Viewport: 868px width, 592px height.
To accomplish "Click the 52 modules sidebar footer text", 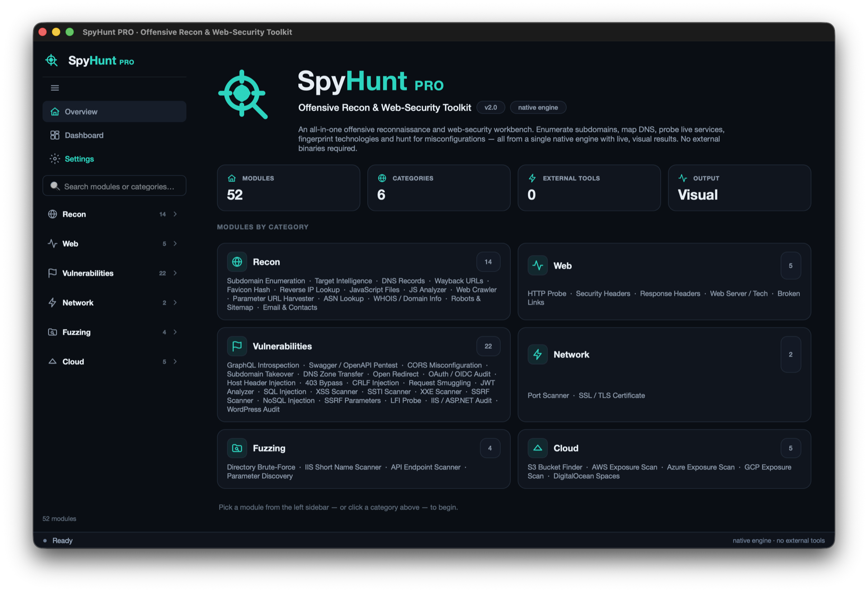I will tap(59, 518).
